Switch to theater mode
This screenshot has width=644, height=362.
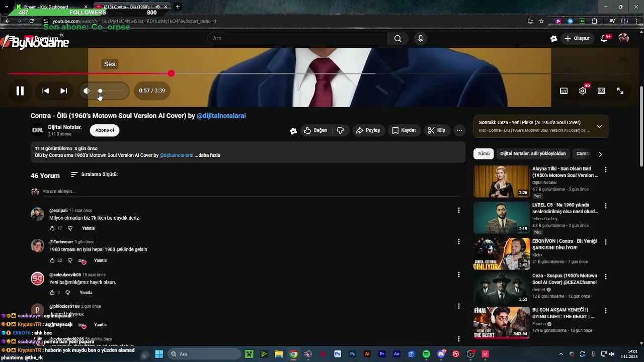[x=601, y=91]
